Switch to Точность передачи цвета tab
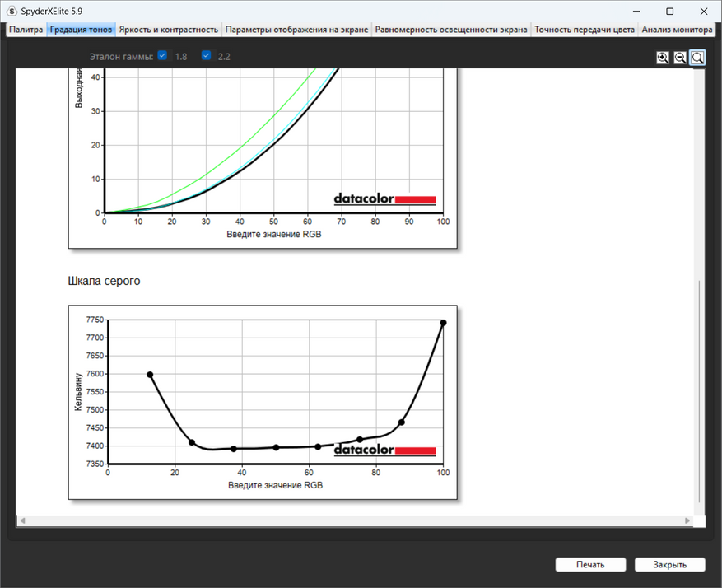Viewport: 722px width, 588px height. coord(585,30)
